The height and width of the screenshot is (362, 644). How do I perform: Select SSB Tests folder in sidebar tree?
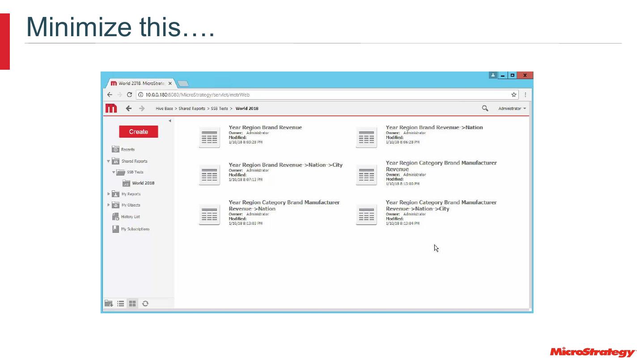135,172
